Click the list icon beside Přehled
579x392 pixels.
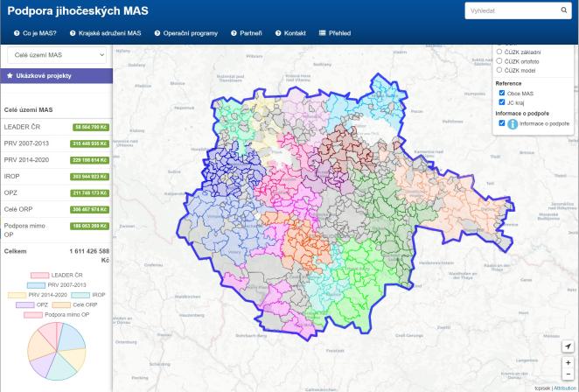[323, 33]
